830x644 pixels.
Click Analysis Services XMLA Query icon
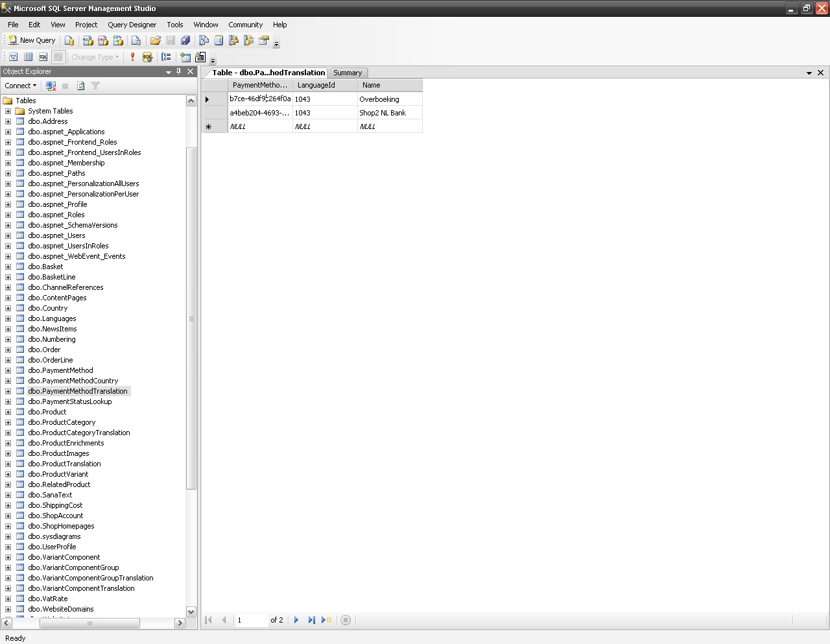pyautogui.click(x=118, y=40)
